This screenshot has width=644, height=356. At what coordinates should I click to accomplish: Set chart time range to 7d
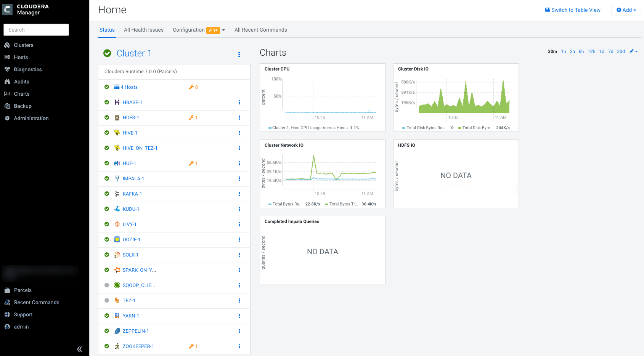610,51
